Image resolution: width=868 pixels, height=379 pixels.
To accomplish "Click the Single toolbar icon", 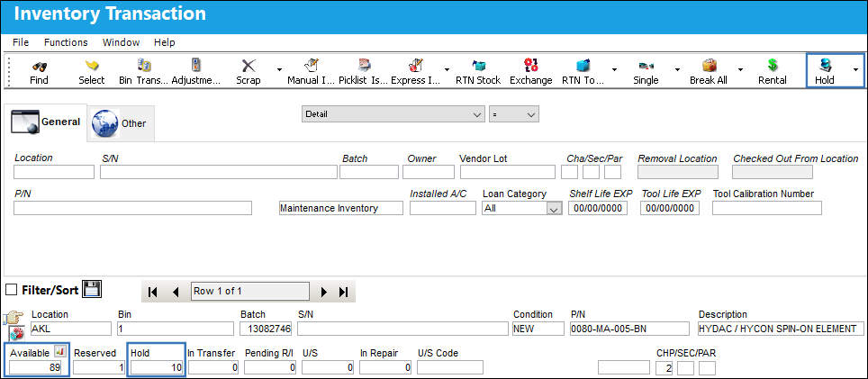I will pos(646,66).
